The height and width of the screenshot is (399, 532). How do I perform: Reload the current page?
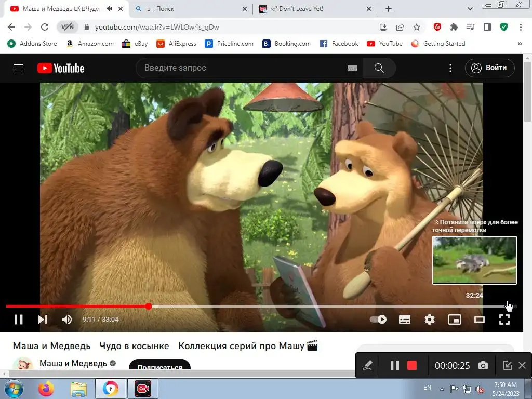(x=45, y=27)
